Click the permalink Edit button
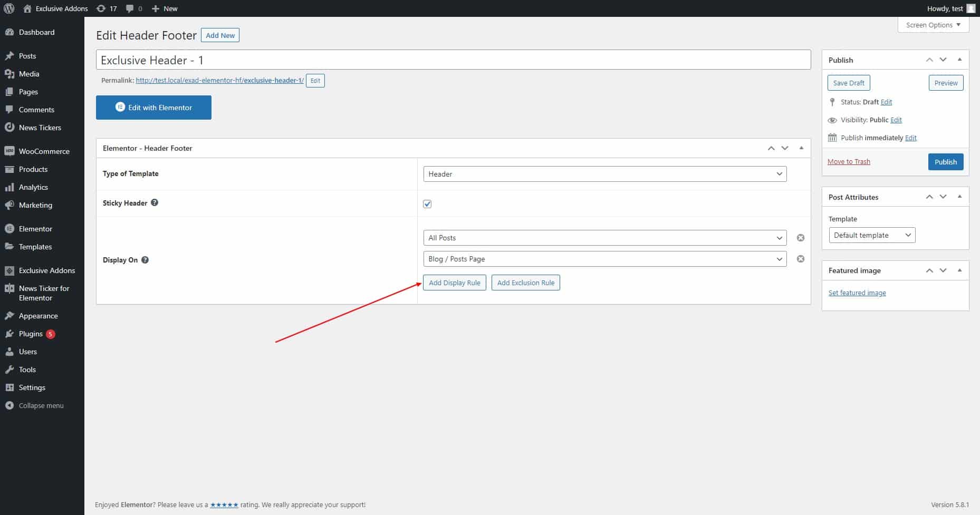This screenshot has height=515, width=980. click(315, 81)
